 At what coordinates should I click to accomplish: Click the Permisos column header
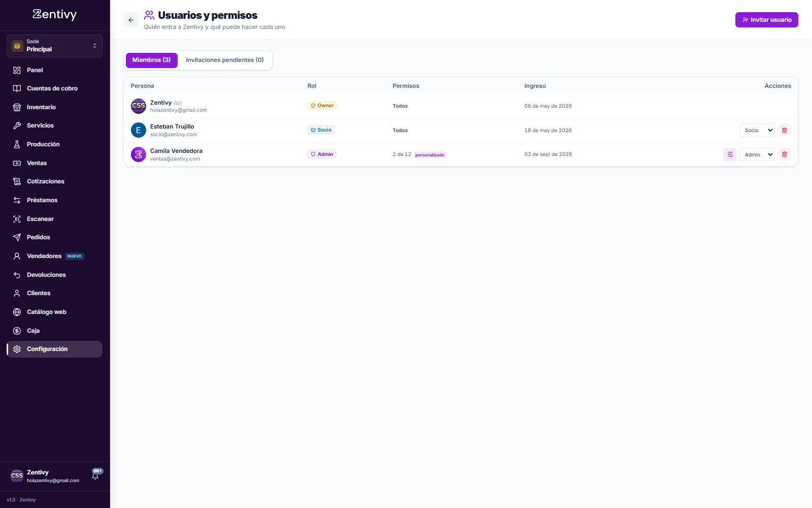[x=406, y=86]
